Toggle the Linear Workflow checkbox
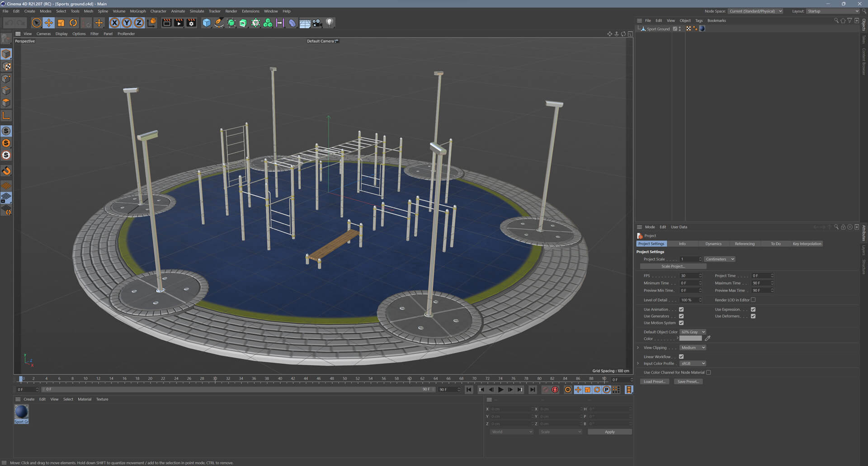The height and width of the screenshot is (466, 868). (x=681, y=357)
